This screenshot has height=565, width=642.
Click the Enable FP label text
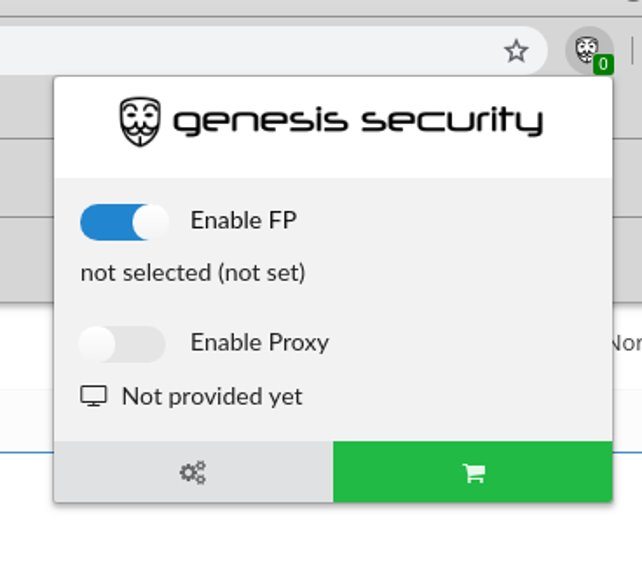point(244,221)
